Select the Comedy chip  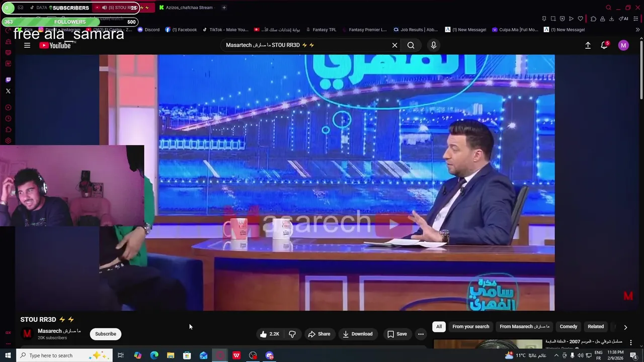click(x=569, y=326)
